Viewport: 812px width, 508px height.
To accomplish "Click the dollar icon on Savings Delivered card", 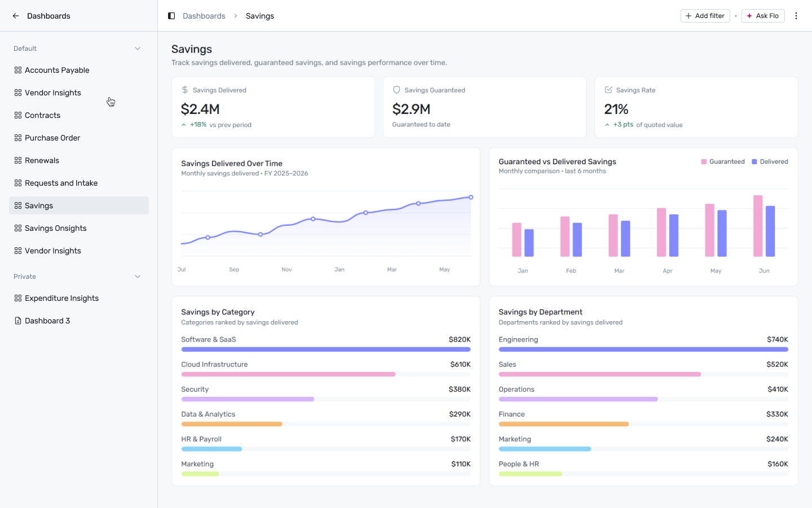I will (185, 90).
